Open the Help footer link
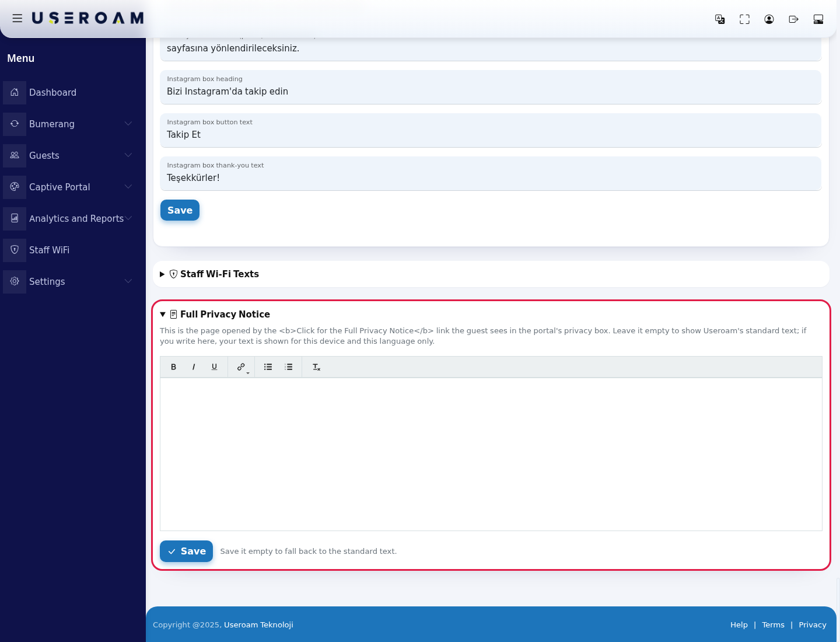This screenshot has width=840, height=642. 739,625
